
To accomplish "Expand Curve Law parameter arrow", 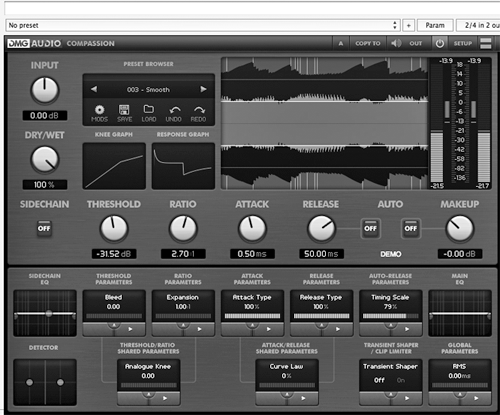I will point(303,398).
